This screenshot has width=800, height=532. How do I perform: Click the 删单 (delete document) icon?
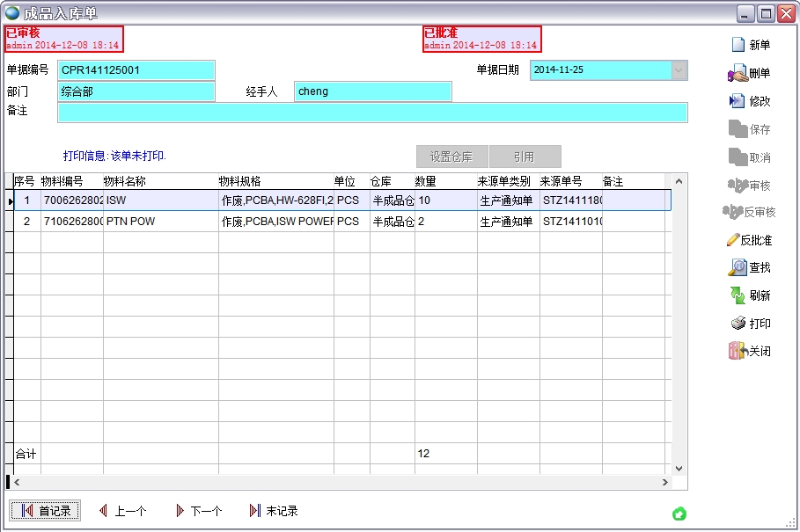[738, 74]
